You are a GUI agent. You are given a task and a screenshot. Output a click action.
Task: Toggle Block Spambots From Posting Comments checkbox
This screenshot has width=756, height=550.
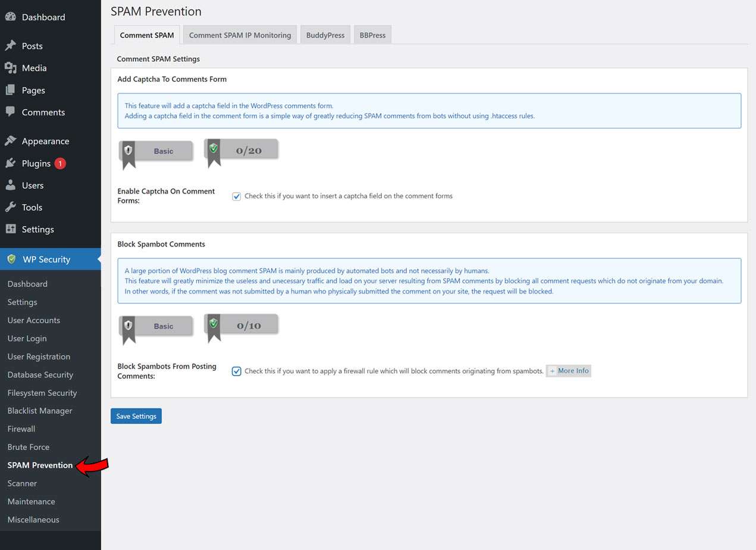pyautogui.click(x=236, y=371)
